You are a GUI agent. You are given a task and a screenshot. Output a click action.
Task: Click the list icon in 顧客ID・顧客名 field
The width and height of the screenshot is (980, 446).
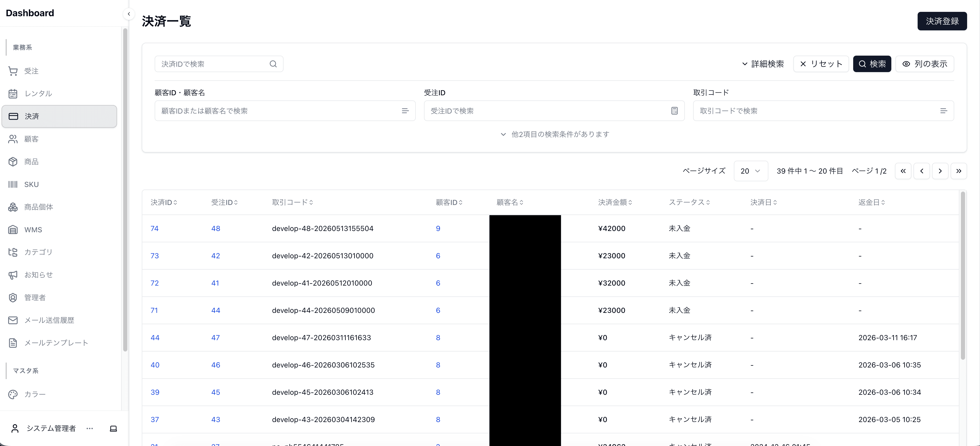point(405,111)
